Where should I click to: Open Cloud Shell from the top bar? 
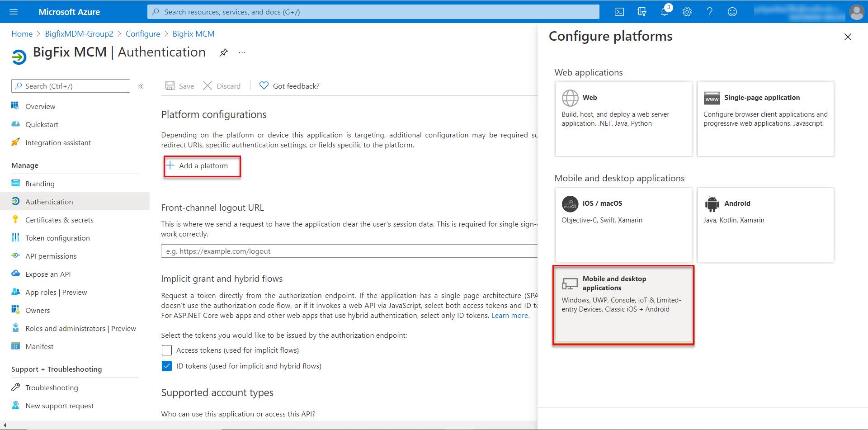(x=619, y=12)
